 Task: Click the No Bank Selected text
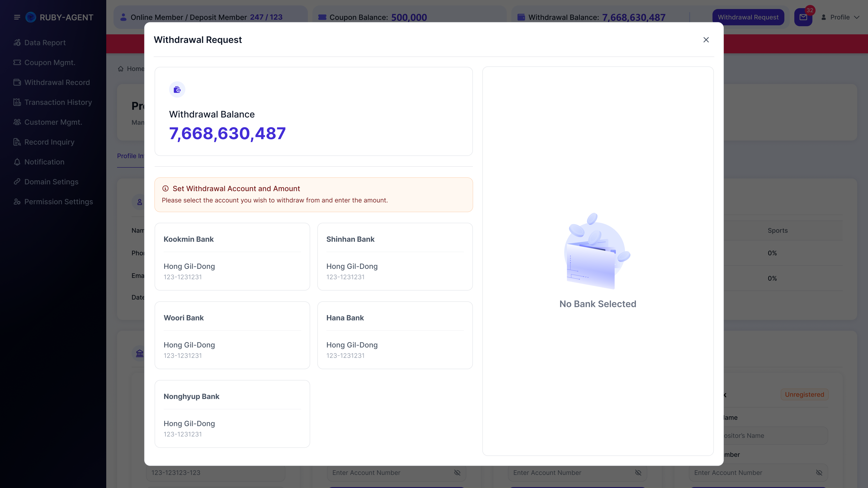pos(598,304)
